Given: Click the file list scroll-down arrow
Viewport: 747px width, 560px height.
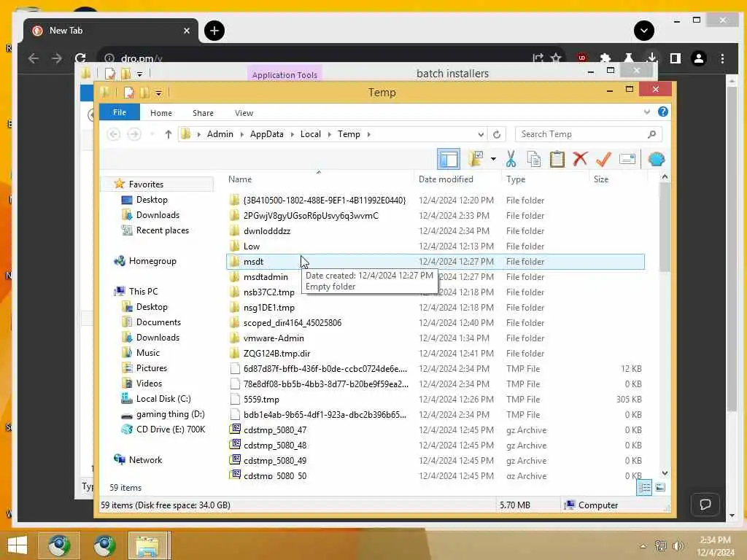Looking at the screenshot, I should pos(665,472).
